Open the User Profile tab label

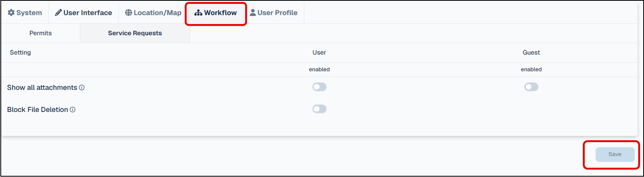click(x=277, y=12)
